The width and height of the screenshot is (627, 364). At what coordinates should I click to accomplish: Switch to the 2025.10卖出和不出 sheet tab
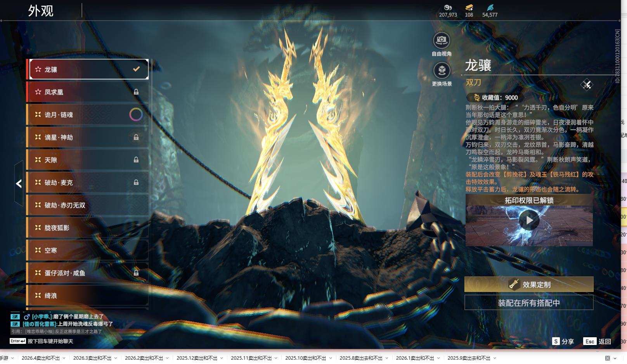tap(306, 358)
